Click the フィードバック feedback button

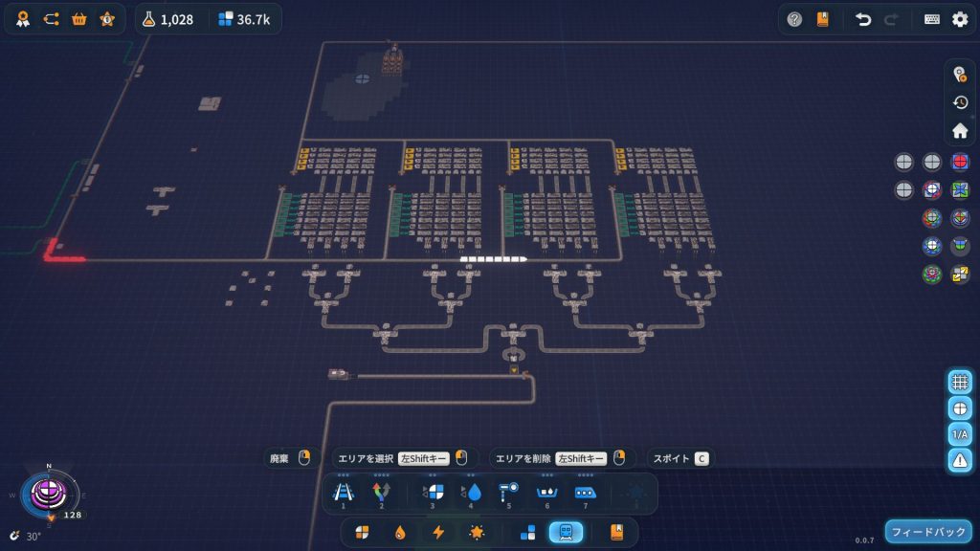[x=927, y=532]
